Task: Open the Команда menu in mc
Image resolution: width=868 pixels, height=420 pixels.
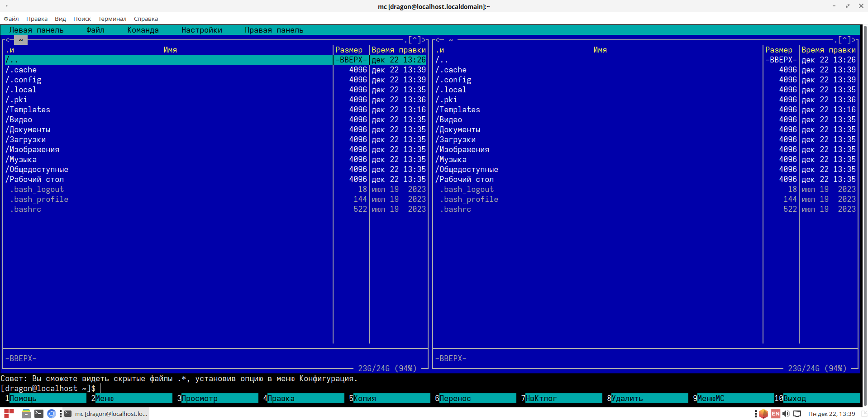Action: (143, 30)
